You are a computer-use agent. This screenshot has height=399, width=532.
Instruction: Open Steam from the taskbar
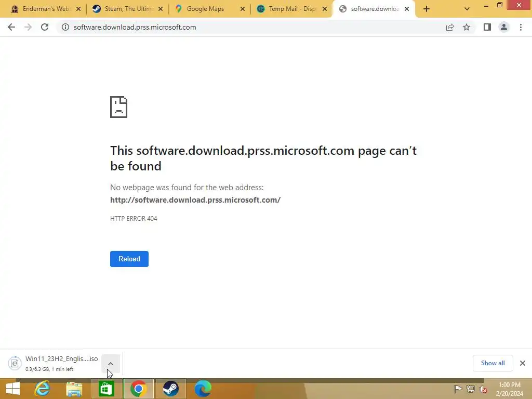170,389
